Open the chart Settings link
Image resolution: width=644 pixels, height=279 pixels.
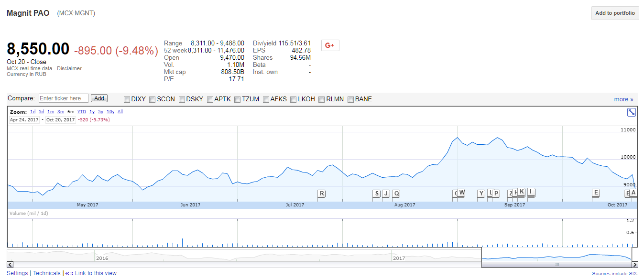pos(17,273)
